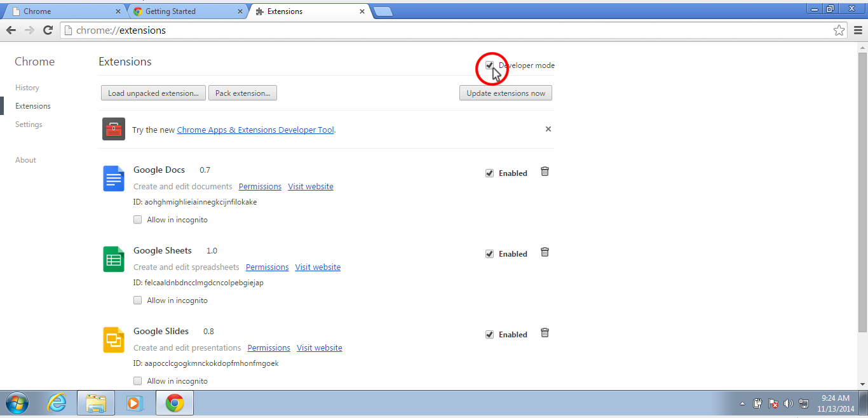Open the Chrome menu hamburger icon
The height and width of the screenshot is (418, 868).
858,30
